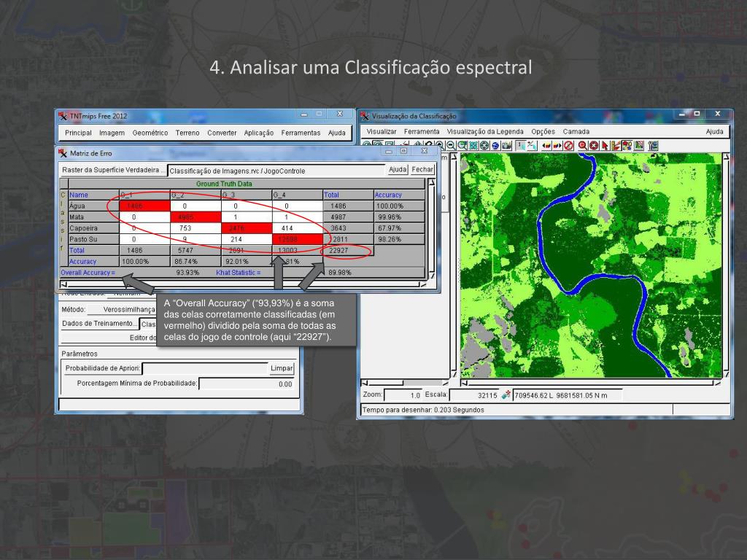
Task: Open Visualização da Legenda menu
Action: coord(485,131)
